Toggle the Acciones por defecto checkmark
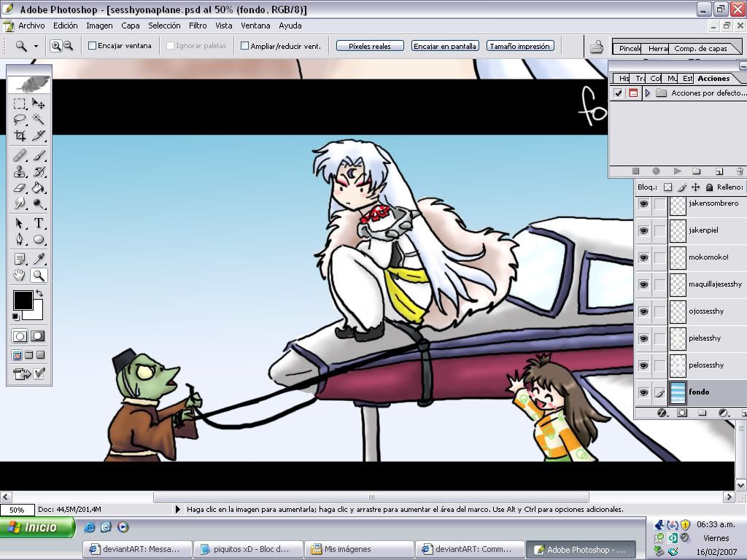This screenshot has width=747, height=560. (619, 93)
